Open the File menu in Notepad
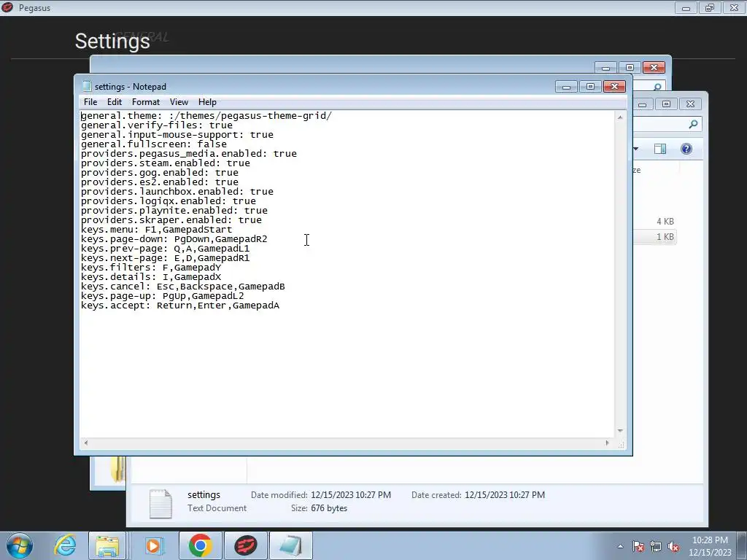Screen dimensions: 747x560 pos(90,102)
